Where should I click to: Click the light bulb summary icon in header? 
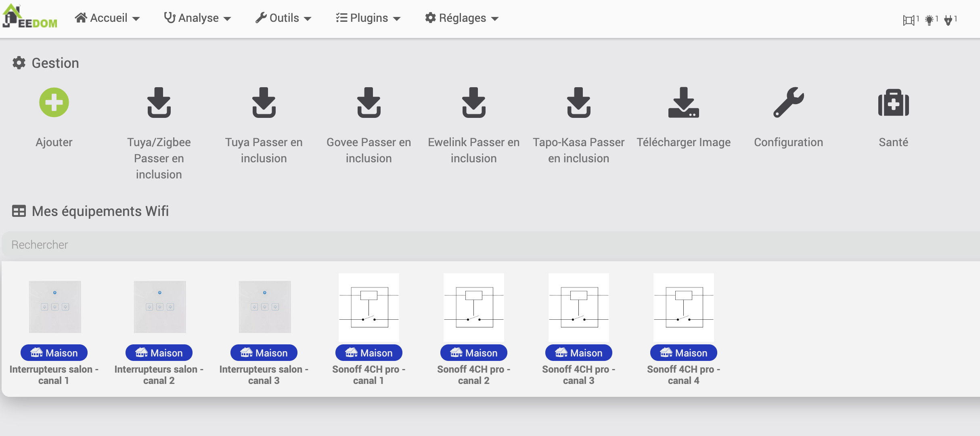pos(929,20)
